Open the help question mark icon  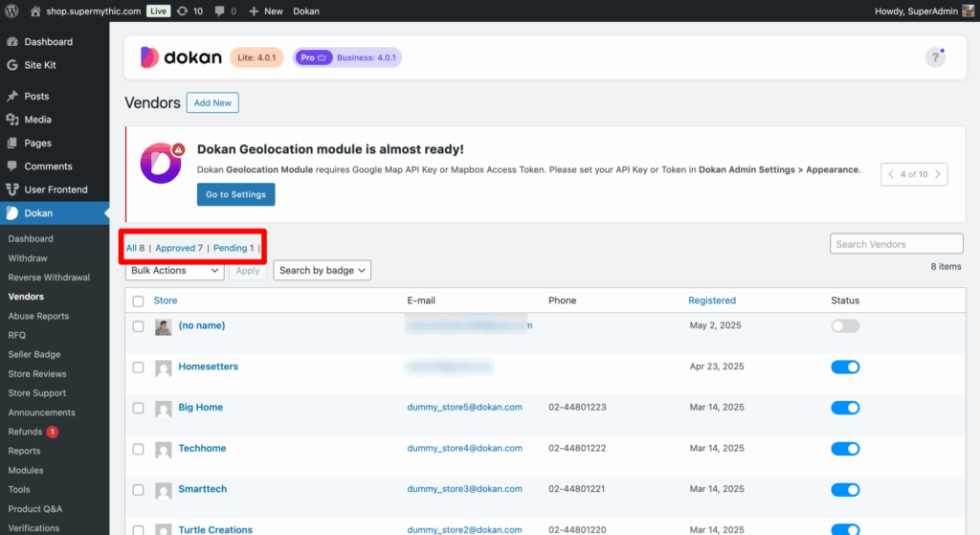tap(935, 57)
